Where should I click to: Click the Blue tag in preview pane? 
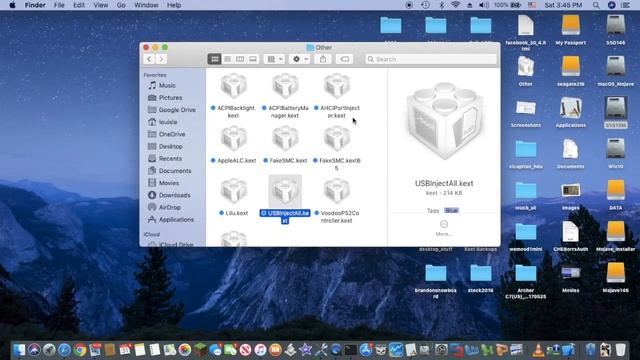coord(451,211)
